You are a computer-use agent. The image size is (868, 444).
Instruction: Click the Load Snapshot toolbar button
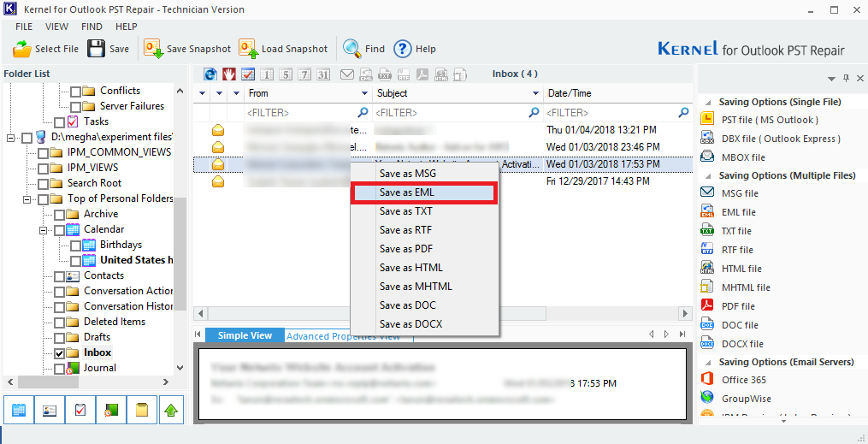click(283, 49)
